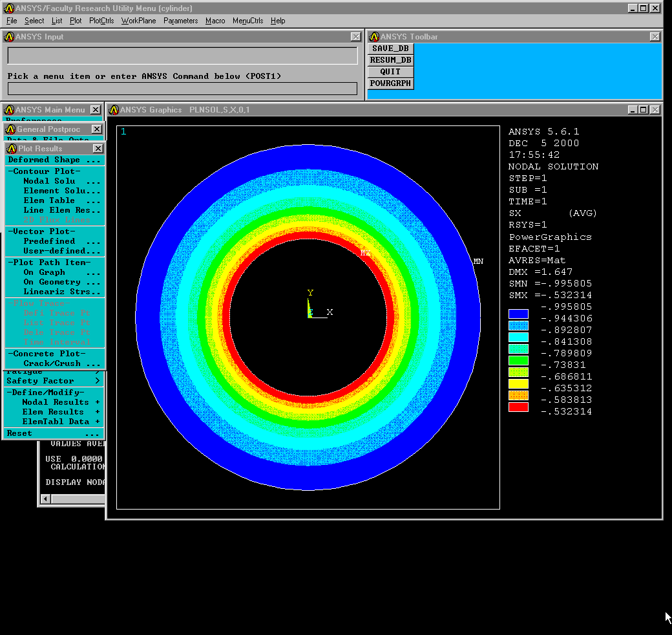672x635 pixels.
Task: Click ANSYS logo icon in General Postproc title
Action: [x=11, y=129]
